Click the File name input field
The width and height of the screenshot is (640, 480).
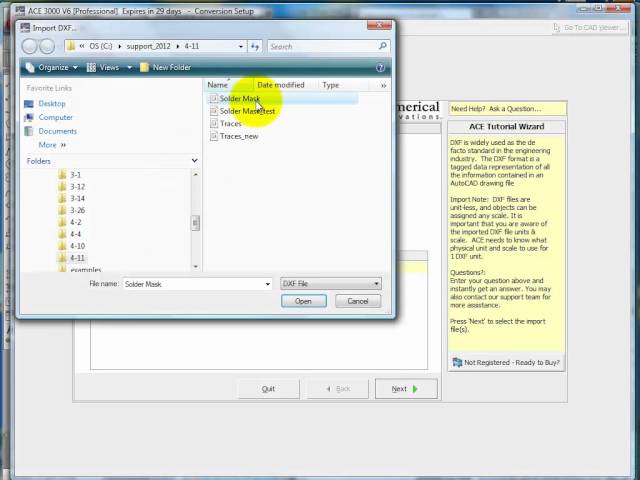193,284
